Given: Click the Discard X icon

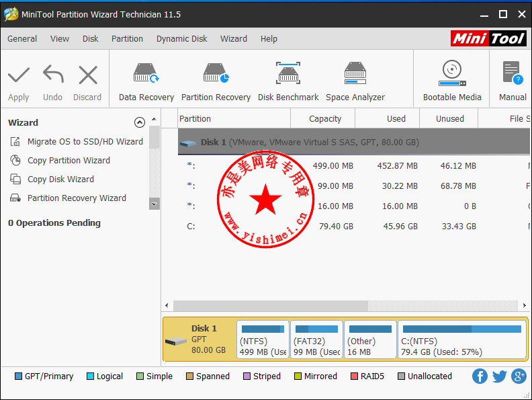Looking at the screenshot, I should point(88,75).
